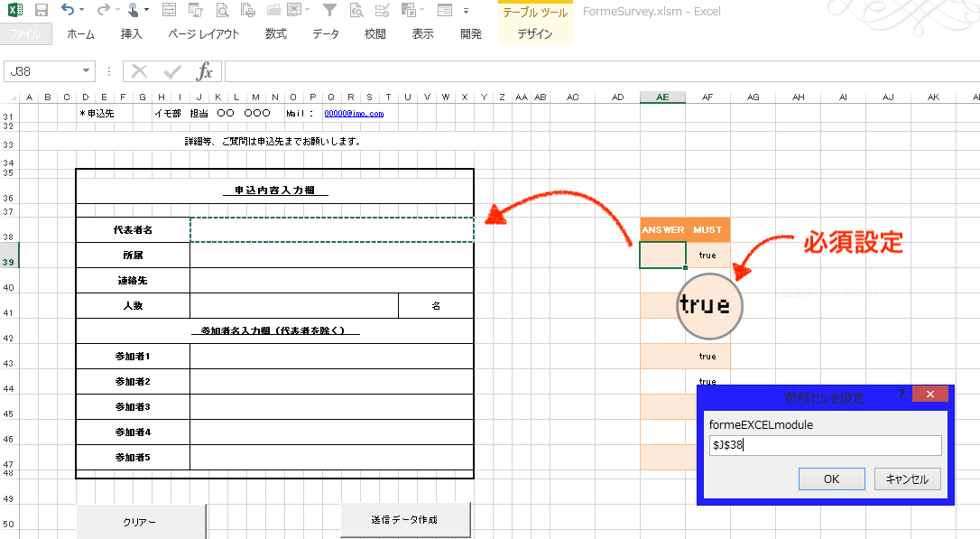Open the デザイン table tools tab

[535, 34]
